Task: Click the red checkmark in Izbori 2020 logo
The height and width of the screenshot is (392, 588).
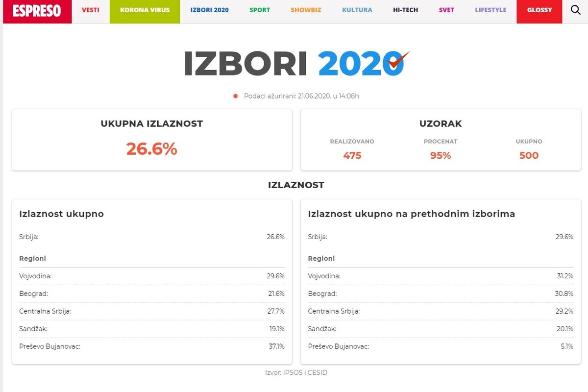Action: (x=398, y=60)
